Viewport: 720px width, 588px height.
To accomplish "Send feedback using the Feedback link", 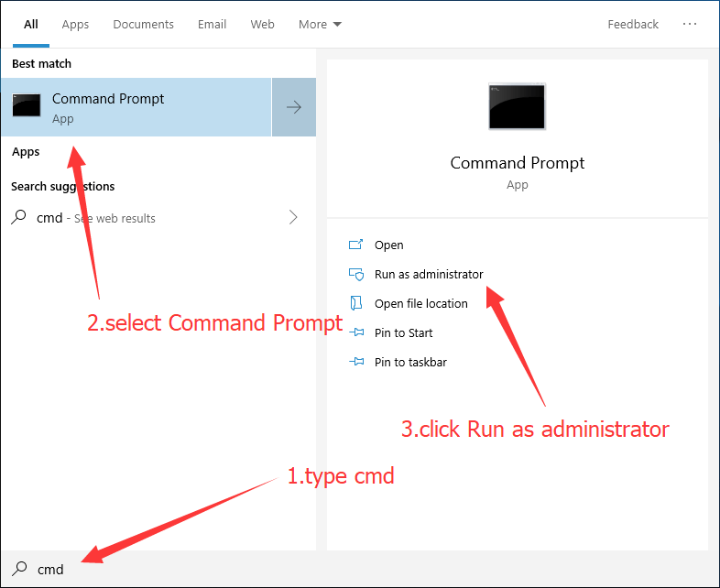I will point(633,24).
